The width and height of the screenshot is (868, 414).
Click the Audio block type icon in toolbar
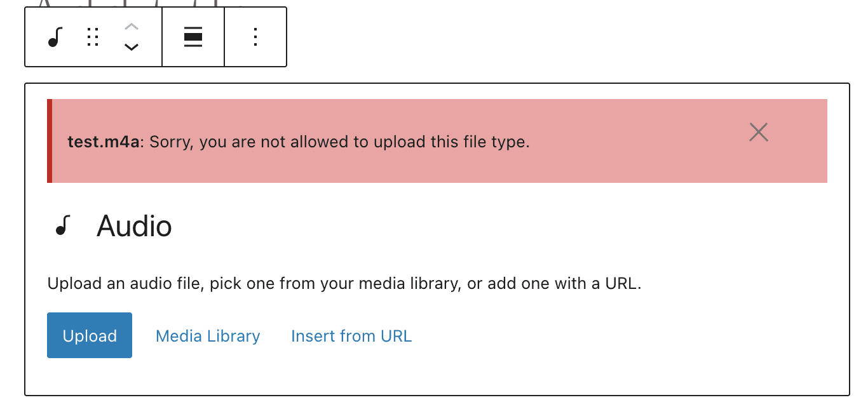(x=55, y=37)
